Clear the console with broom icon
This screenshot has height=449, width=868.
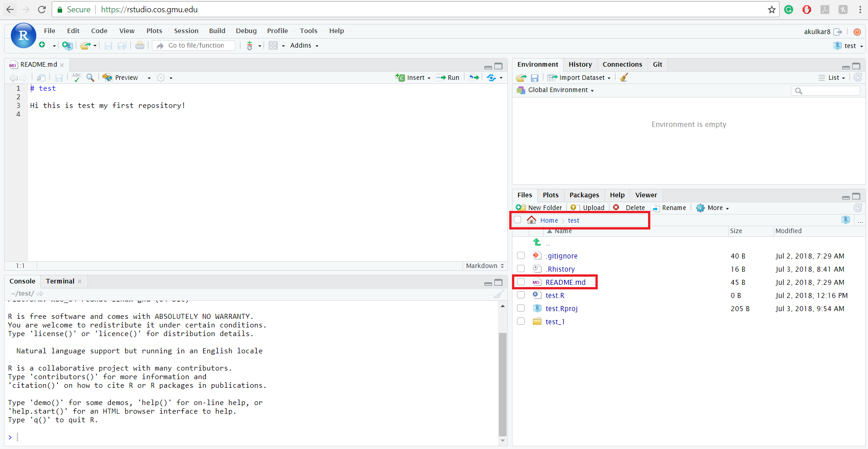pos(498,294)
